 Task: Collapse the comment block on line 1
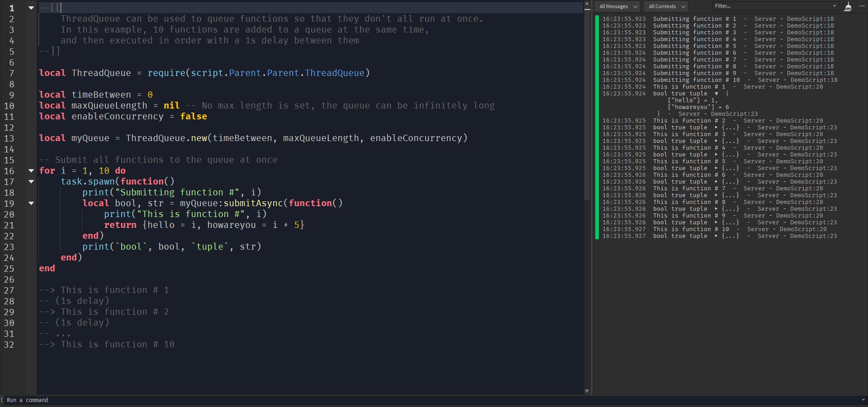click(31, 7)
